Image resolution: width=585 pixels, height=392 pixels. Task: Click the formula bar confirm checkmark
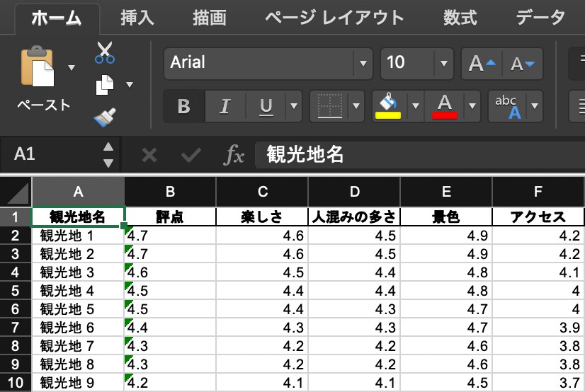(x=191, y=155)
